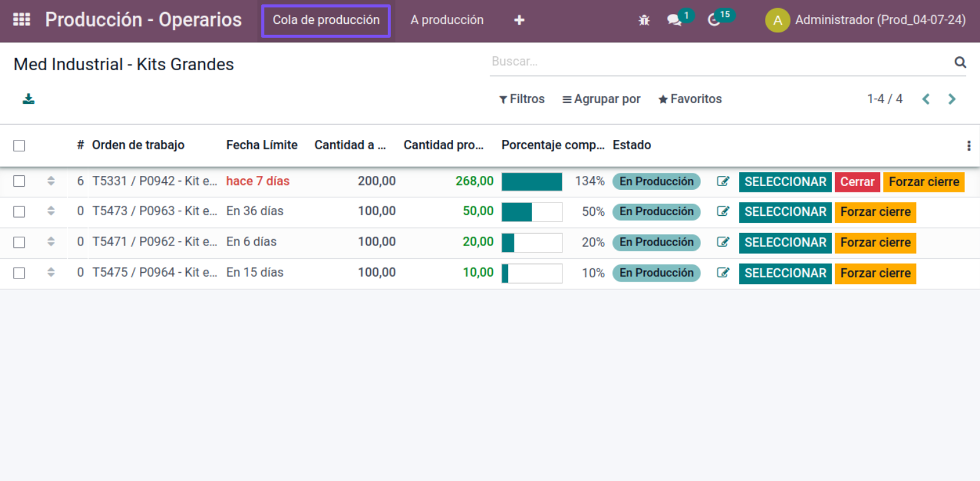Click the edit icon for order T5331
Screen dimensions: 980x481
click(723, 182)
